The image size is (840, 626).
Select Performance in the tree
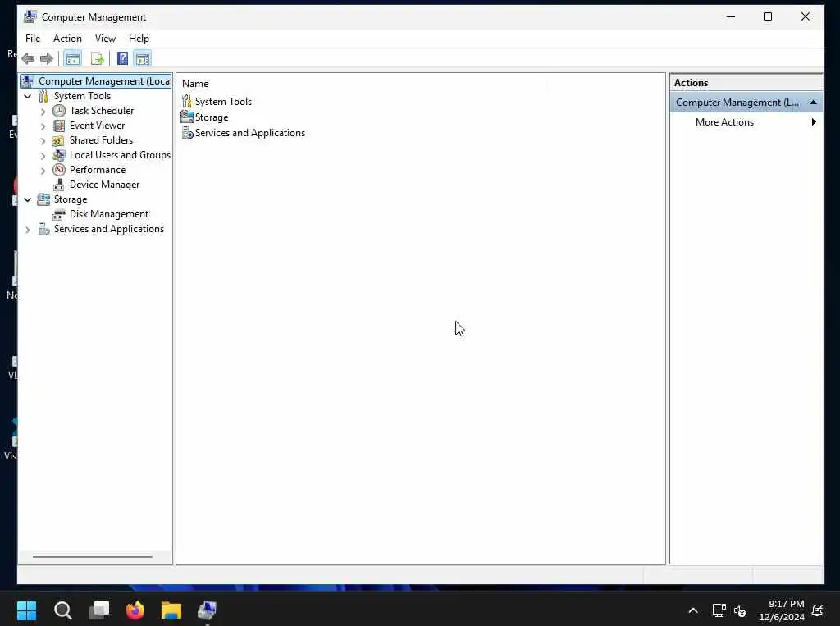coord(97,169)
